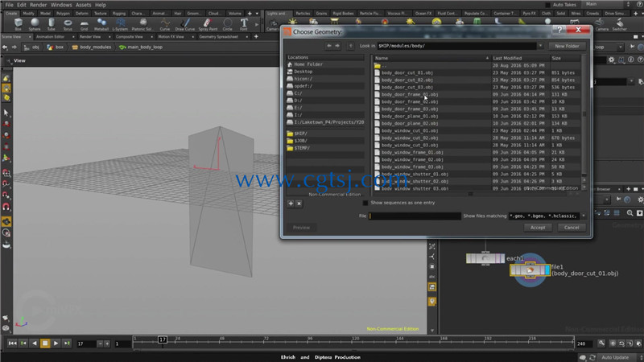Switch to the Particles shelf tab
Image resolution: width=644 pixels, height=362 pixels.
point(303,14)
